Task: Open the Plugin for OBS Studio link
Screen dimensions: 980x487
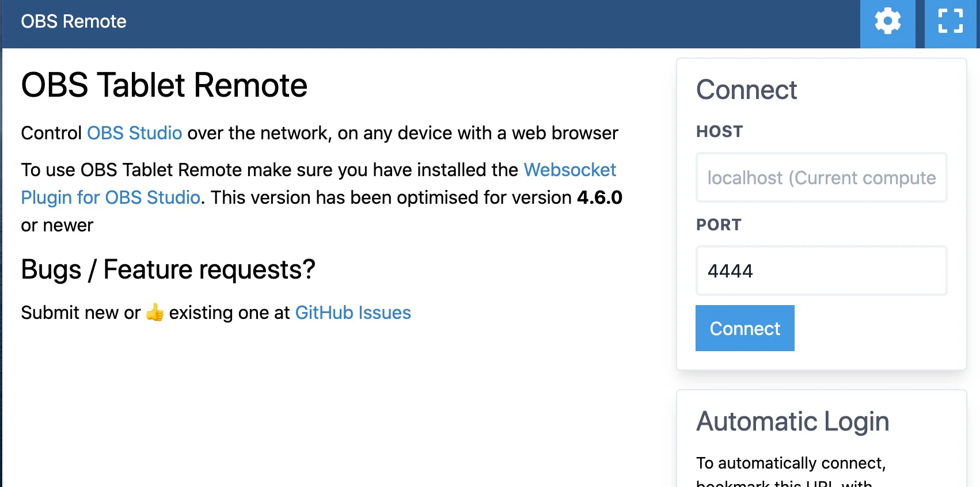Action: 111,197
